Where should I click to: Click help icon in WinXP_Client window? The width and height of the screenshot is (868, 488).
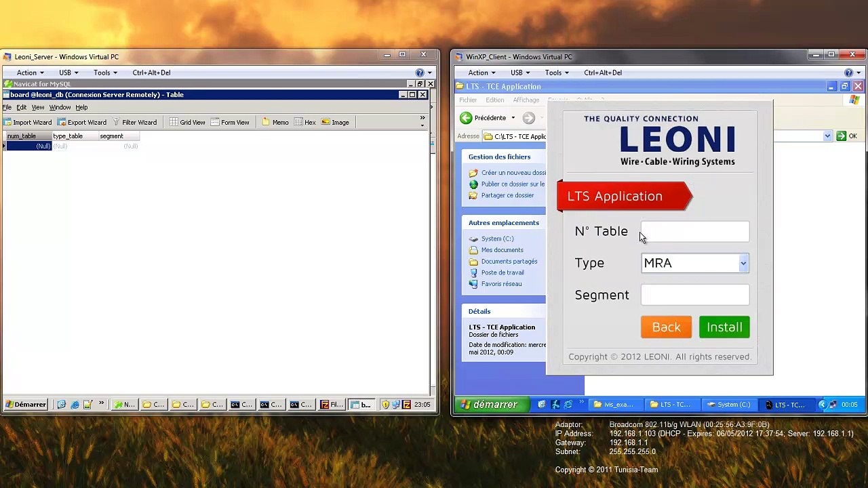point(849,73)
